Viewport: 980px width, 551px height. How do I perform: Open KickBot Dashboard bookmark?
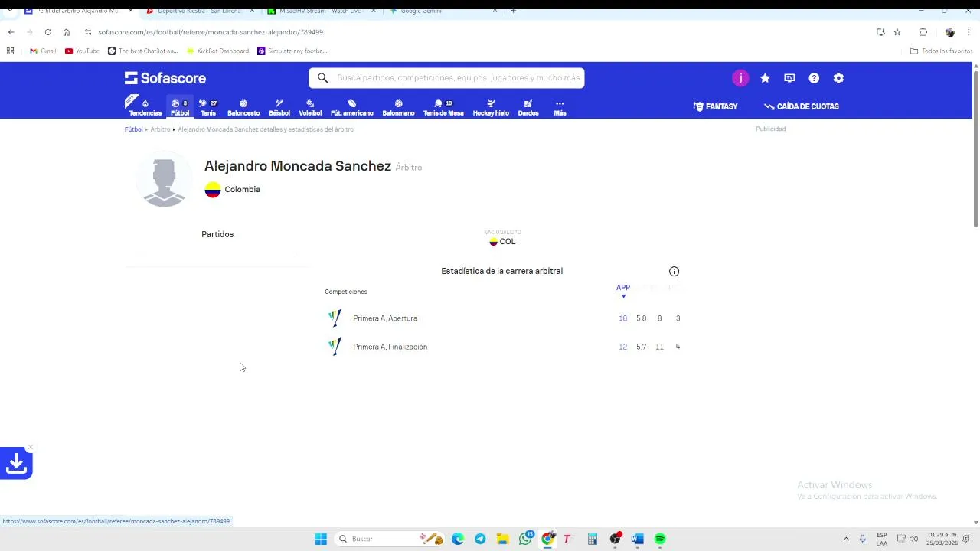point(217,51)
